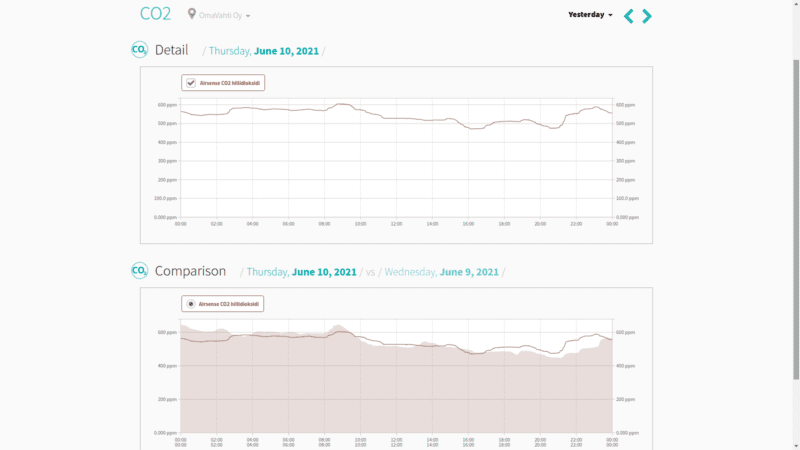Image resolution: width=800 pixels, height=450 pixels.
Task: Click the location pin icon
Action: click(x=192, y=15)
